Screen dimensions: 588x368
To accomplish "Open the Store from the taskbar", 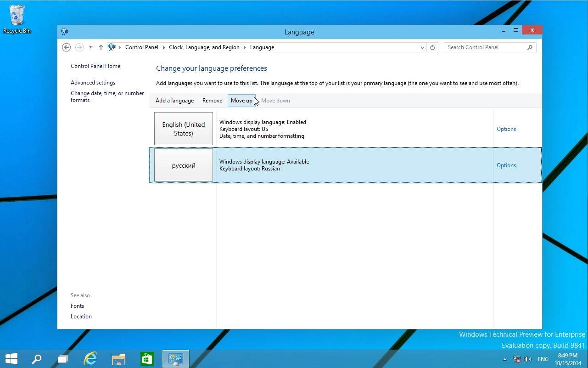I will pos(147,359).
